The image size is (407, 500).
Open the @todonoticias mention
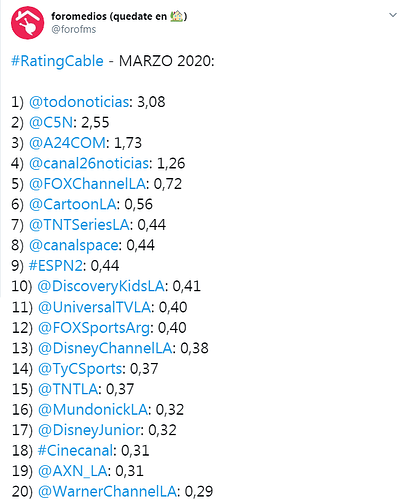point(79,102)
